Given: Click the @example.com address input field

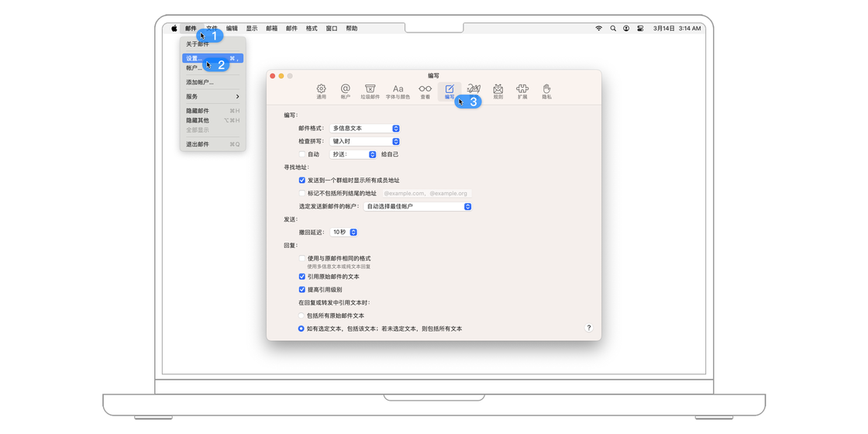Looking at the screenshot, I should [x=426, y=193].
